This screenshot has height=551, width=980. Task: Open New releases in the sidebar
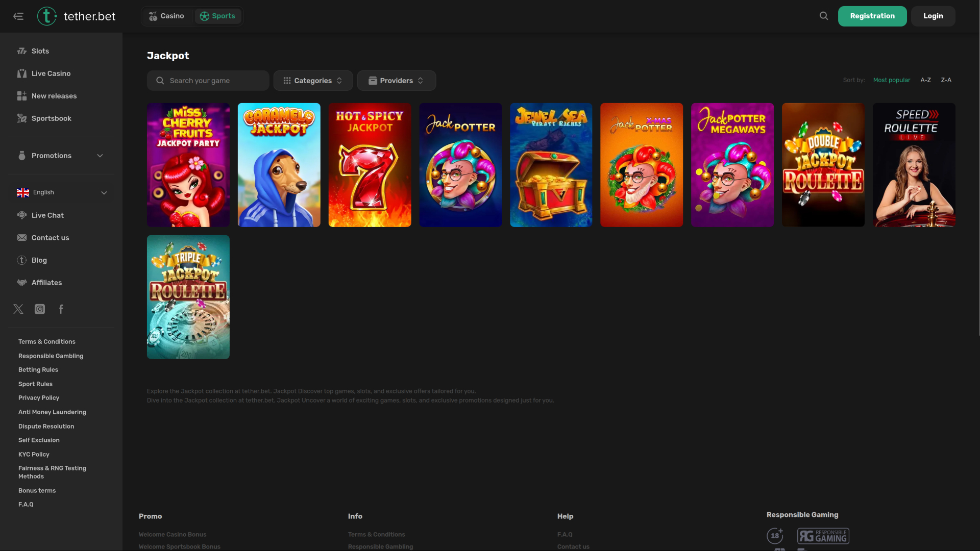(x=54, y=95)
